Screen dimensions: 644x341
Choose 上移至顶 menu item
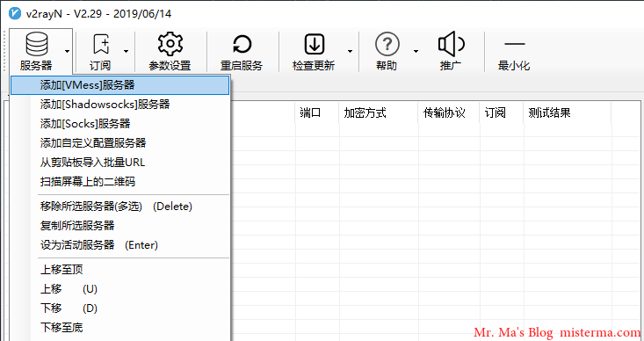120,270
